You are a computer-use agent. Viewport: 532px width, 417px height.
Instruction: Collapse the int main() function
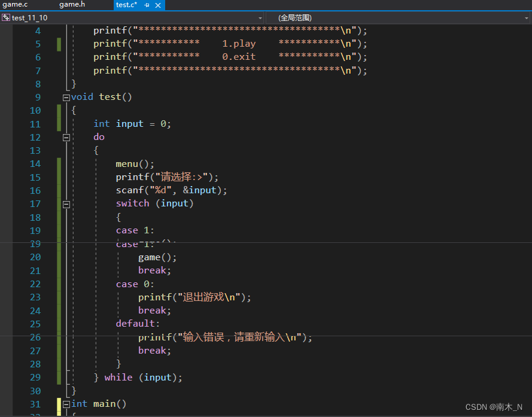(x=66, y=404)
